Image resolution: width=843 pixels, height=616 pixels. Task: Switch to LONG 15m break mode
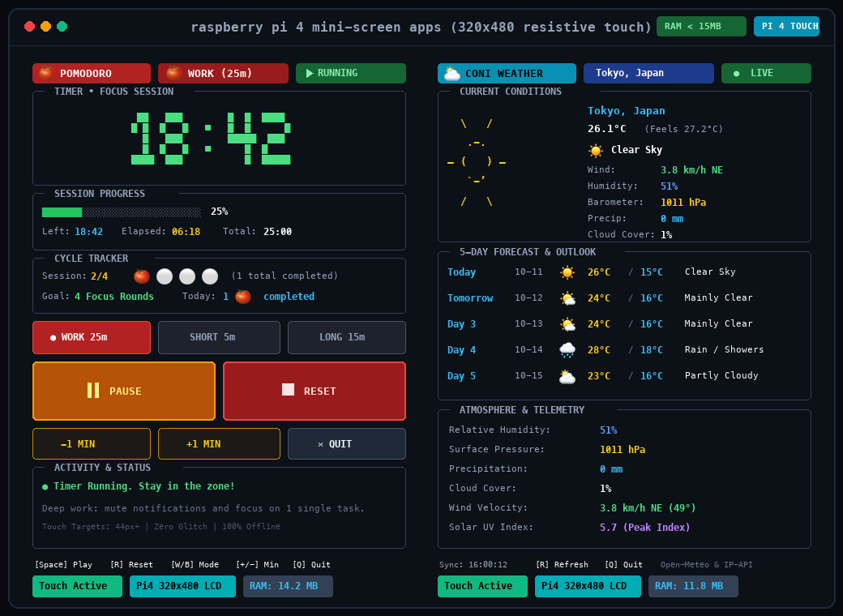347,337
